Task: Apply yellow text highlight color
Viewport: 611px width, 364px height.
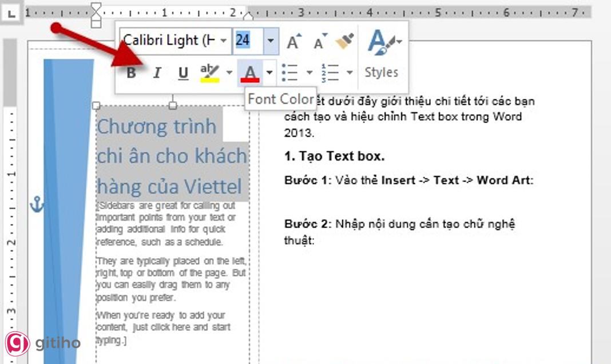Action: point(210,73)
